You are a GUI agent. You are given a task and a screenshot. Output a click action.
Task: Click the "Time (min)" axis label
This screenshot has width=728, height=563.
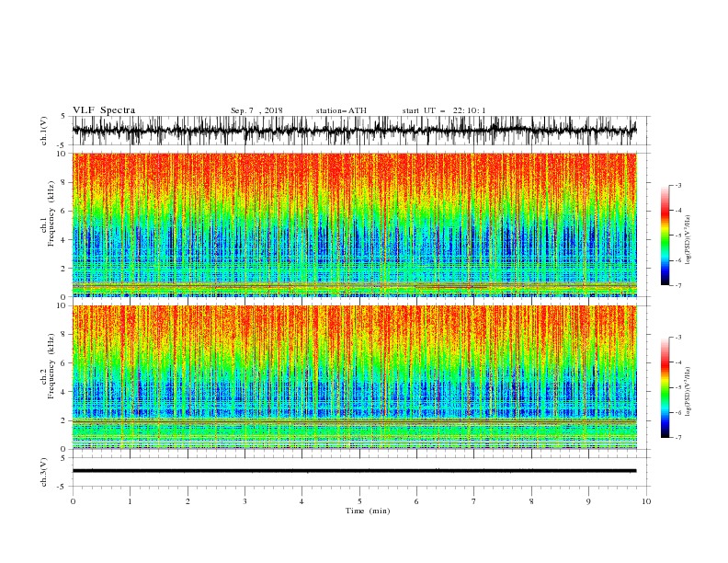368,511
